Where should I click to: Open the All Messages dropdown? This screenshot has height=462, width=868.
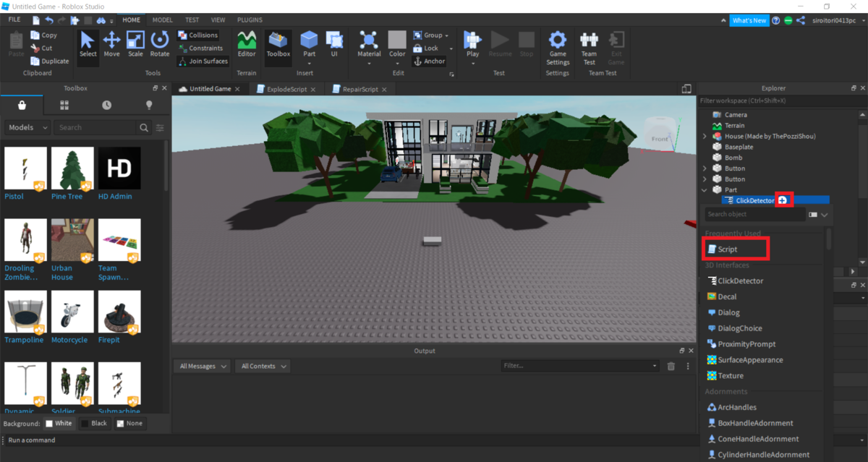(x=202, y=367)
